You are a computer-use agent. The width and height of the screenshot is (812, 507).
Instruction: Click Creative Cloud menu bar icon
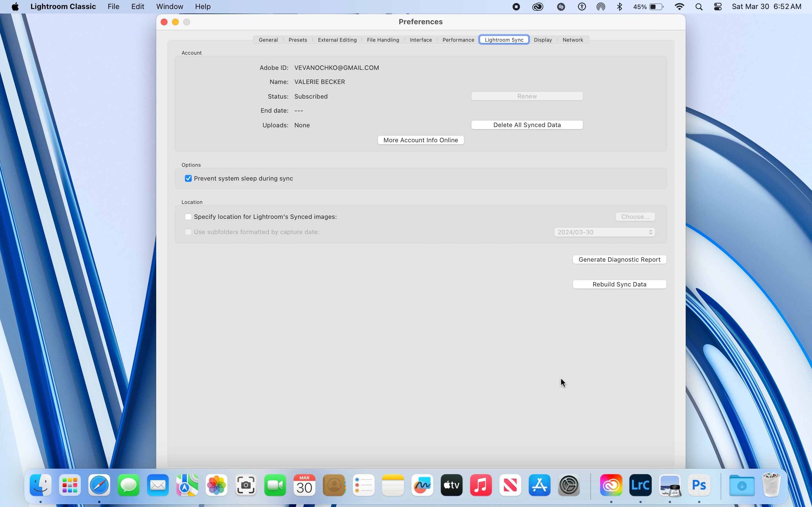point(538,7)
